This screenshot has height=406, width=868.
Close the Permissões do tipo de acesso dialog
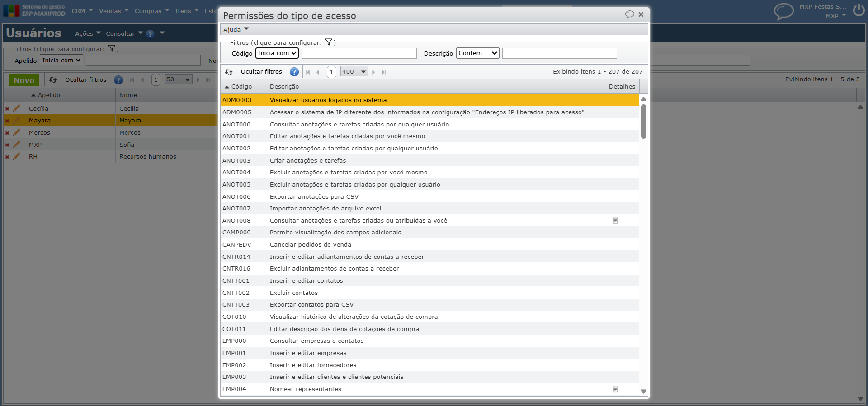click(641, 14)
